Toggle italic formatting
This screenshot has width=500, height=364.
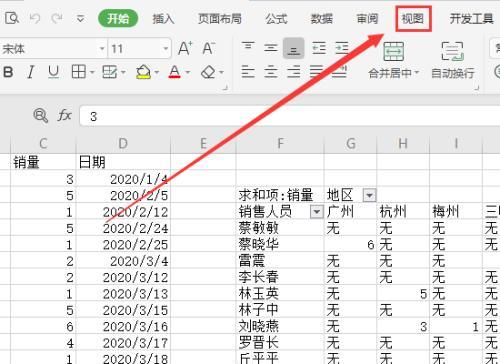click(31, 72)
